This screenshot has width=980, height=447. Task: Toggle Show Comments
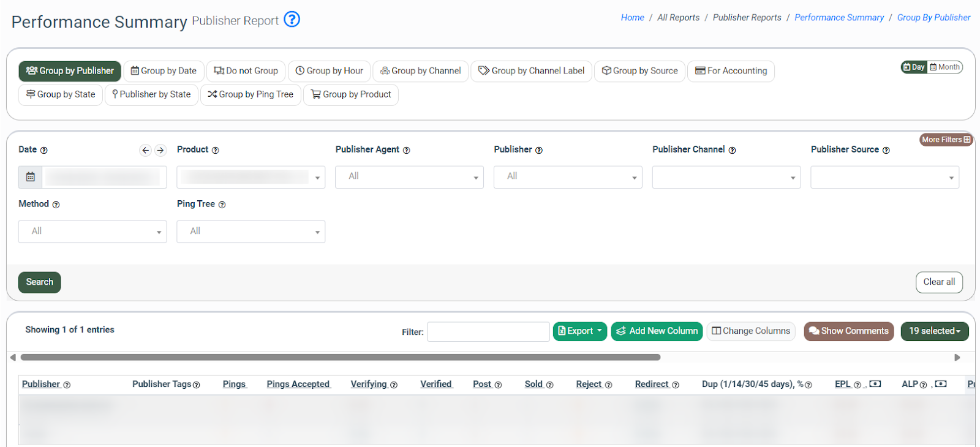pos(848,331)
